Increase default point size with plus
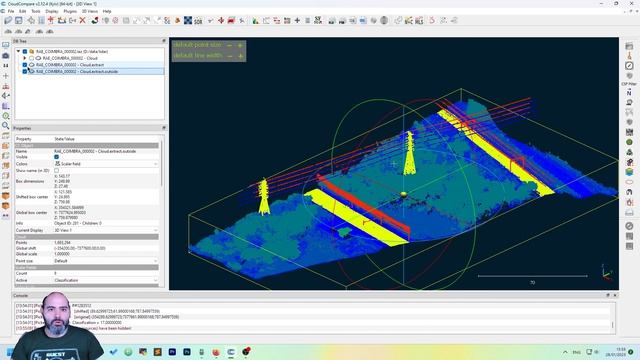 tap(240, 45)
